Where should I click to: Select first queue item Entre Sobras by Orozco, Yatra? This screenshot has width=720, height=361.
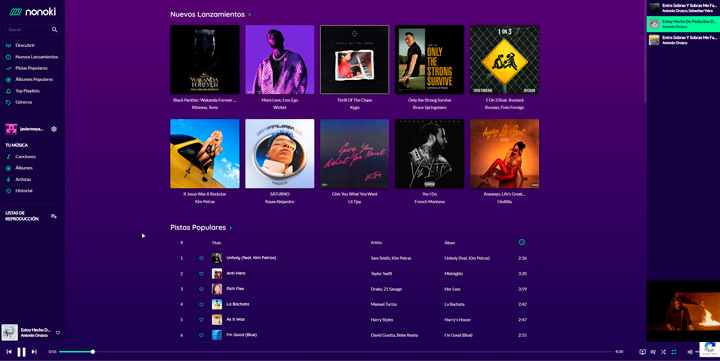[683, 7]
